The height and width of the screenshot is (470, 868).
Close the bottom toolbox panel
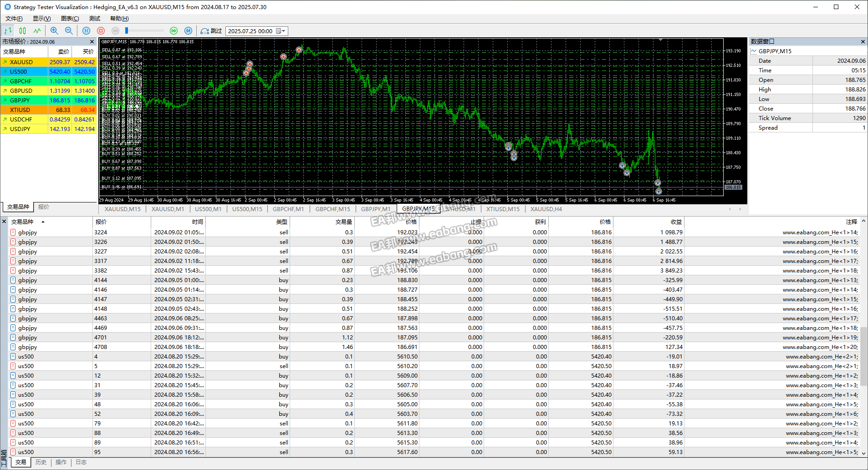click(x=4, y=222)
